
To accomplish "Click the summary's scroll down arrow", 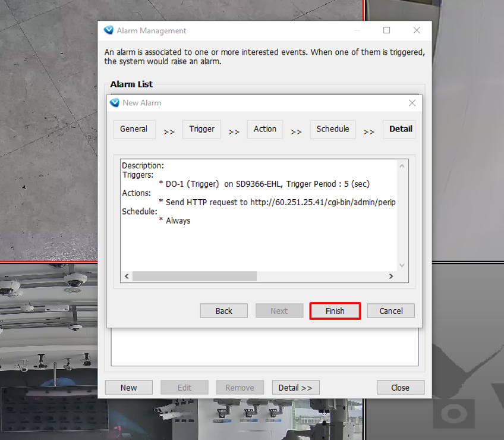I will (402, 265).
